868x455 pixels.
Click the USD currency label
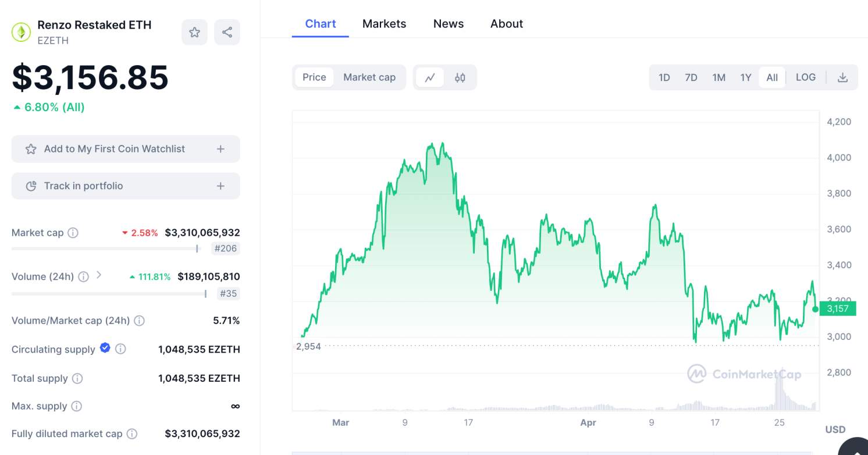click(x=835, y=430)
